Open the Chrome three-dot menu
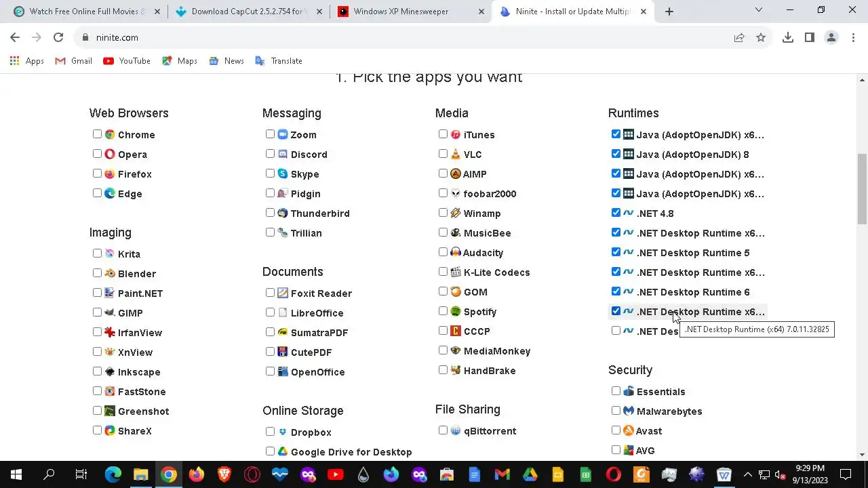 [853, 37]
